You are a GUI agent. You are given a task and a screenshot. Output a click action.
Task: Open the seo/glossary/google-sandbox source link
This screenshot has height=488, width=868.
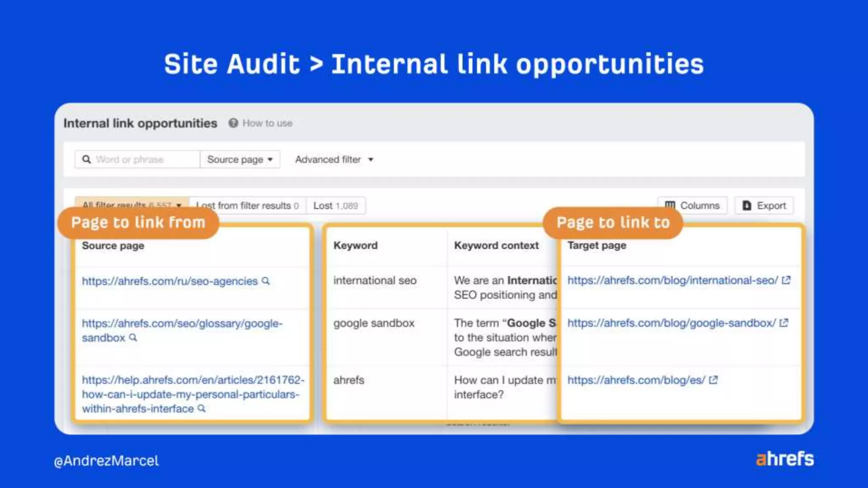coord(182,330)
